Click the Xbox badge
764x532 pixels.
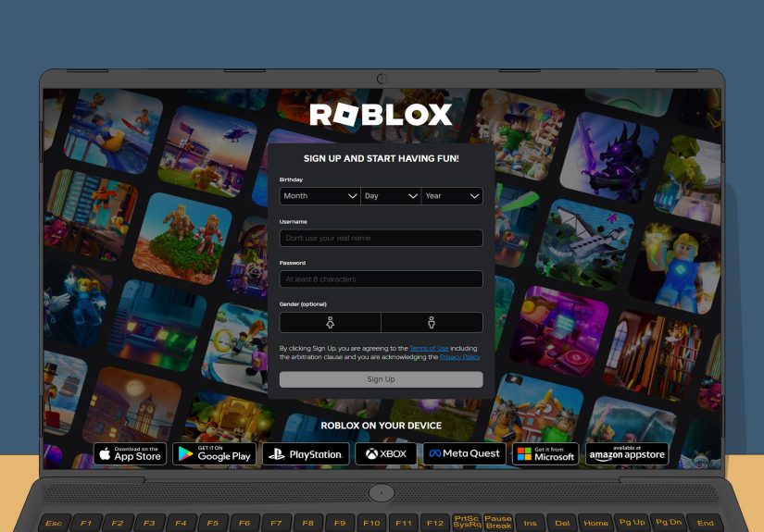(x=386, y=453)
